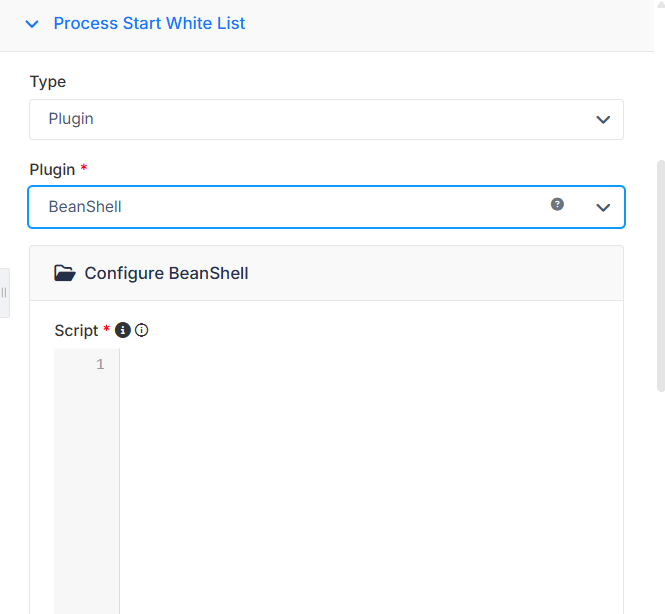Viewport: 665px width, 614px height.
Task: Click the arrow on the Type dropdown
Action: pyautogui.click(x=603, y=120)
